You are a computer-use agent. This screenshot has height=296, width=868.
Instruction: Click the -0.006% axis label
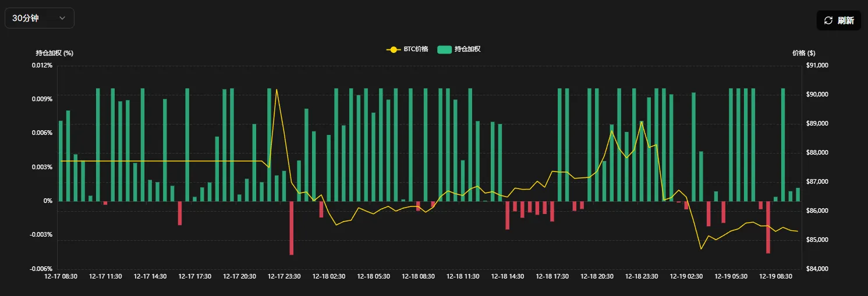[x=41, y=269]
